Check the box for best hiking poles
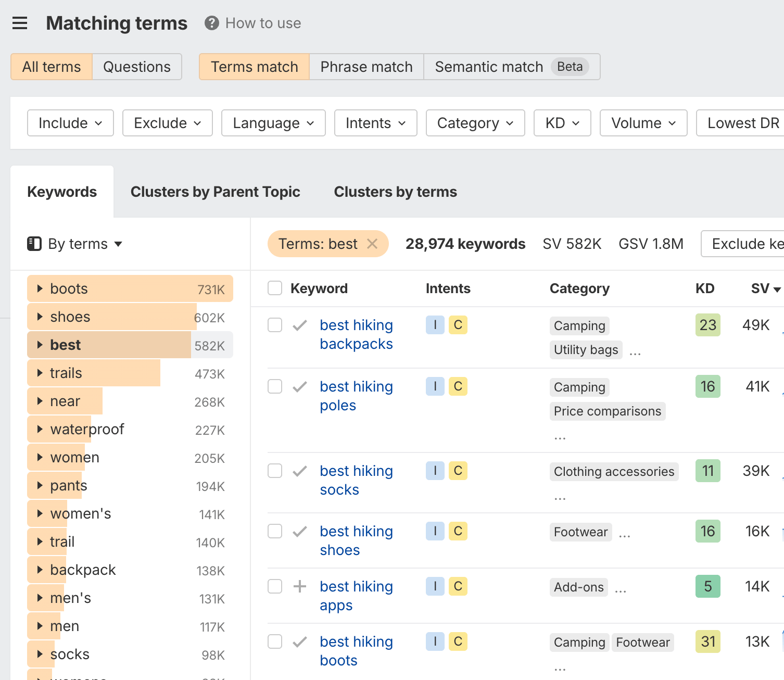Image resolution: width=784 pixels, height=680 pixels. point(275,386)
